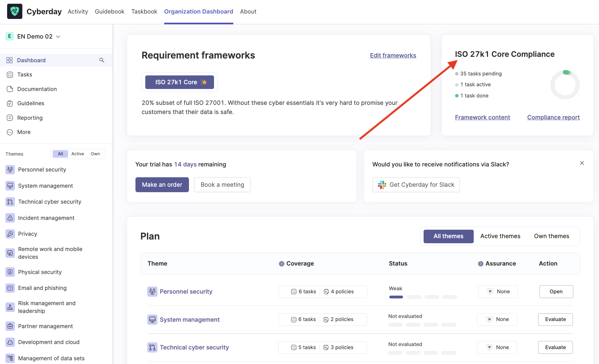The image size is (599, 364).
Task: Click Risk management and leadership icon
Action: click(x=10, y=307)
